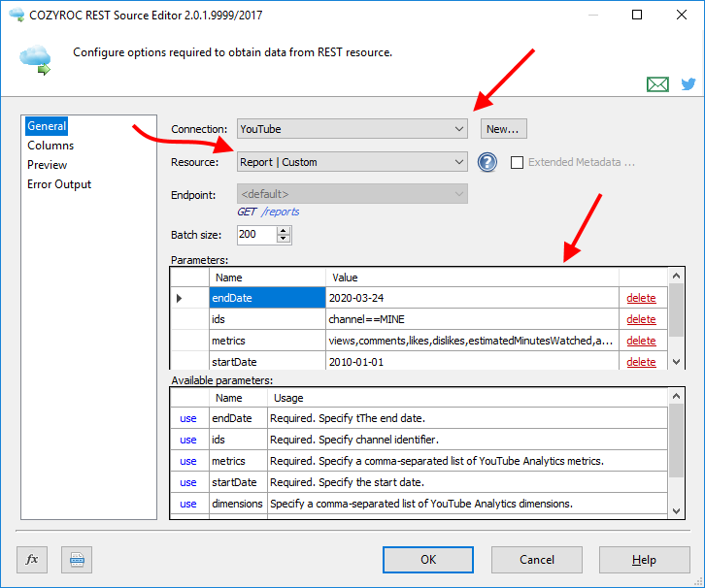
Task: Click 'Required. Specify channel identifier.' usage cell
Action: click(467, 440)
